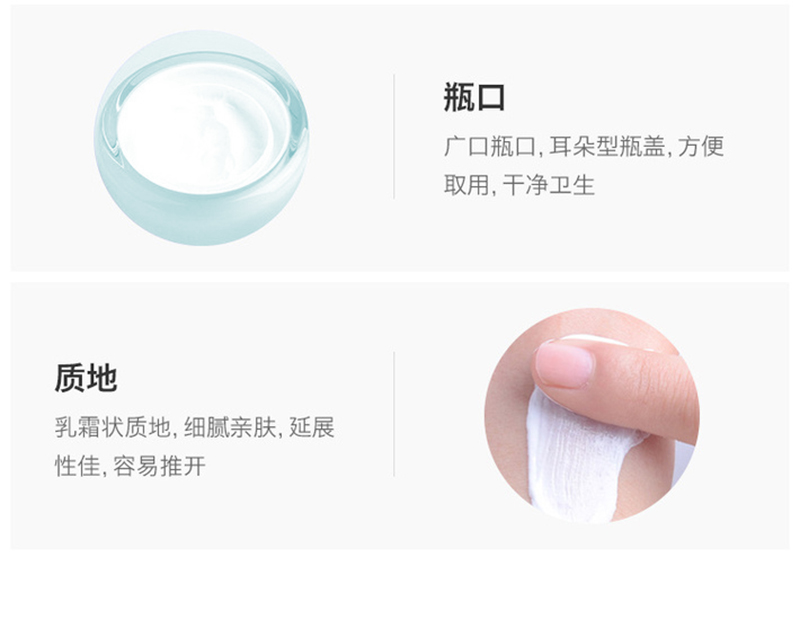Click the cream jar opening image
Viewport: 800px width, 622px height.
201,138
